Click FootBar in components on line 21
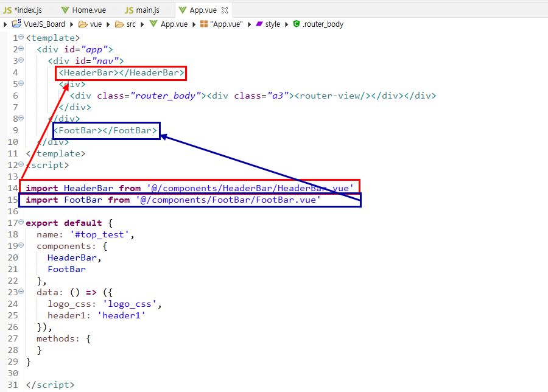Viewport: 548px width, 392px height. pyautogui.click(x=66, y=270)
